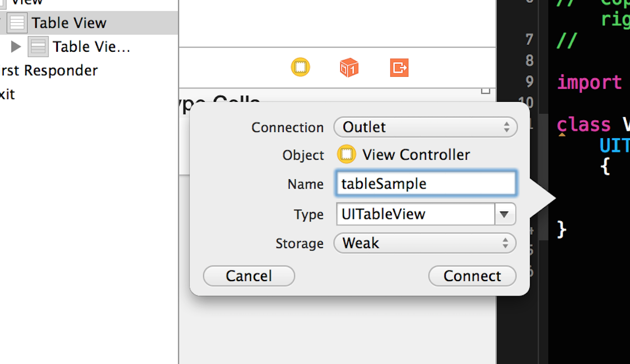This screenshot has height=364, width=630.
Task: Click the First Responder cube icon in scene dock
Action: tap(349, 68)
